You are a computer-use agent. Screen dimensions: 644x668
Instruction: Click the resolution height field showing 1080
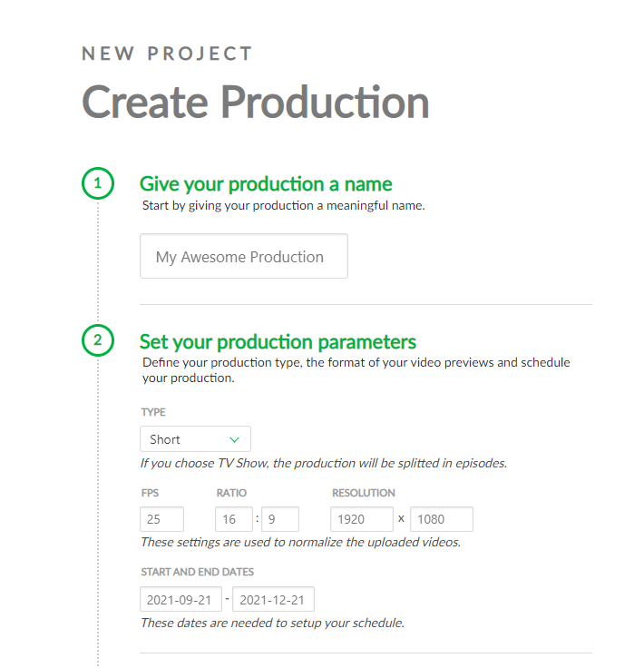pyautogui.click(x=442, y=519)
